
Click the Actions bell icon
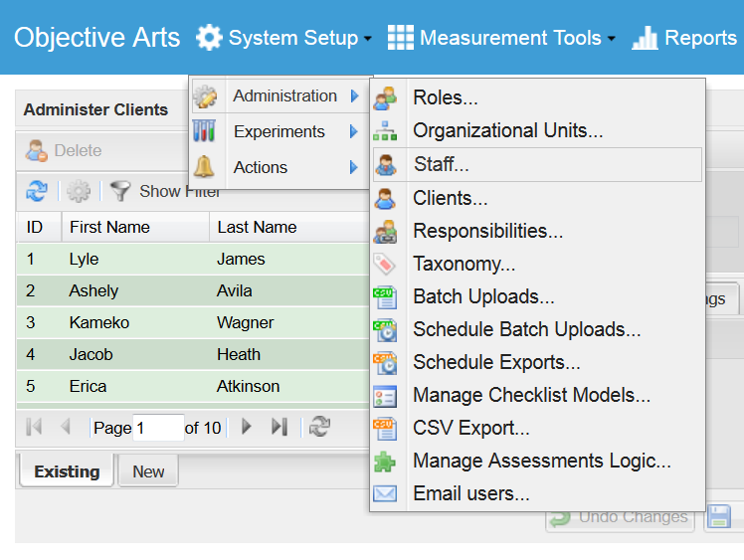204,166
